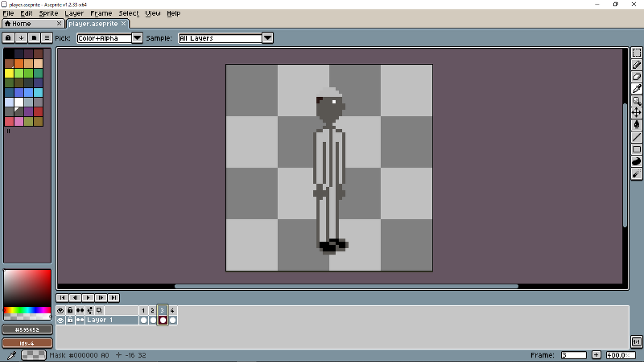Screen dimensions: 644x362
Task: Click the Frame number input field
Action: [x=574, y=355]
